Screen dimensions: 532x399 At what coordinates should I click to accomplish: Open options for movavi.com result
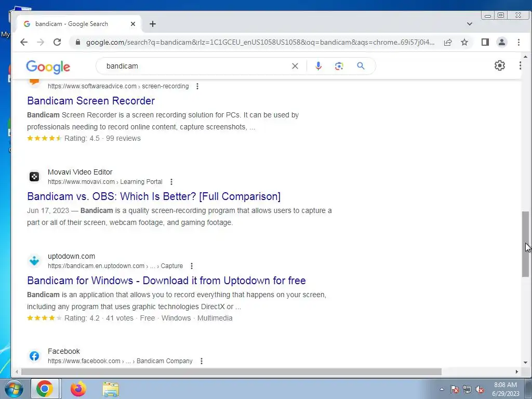tap(171, 182)
